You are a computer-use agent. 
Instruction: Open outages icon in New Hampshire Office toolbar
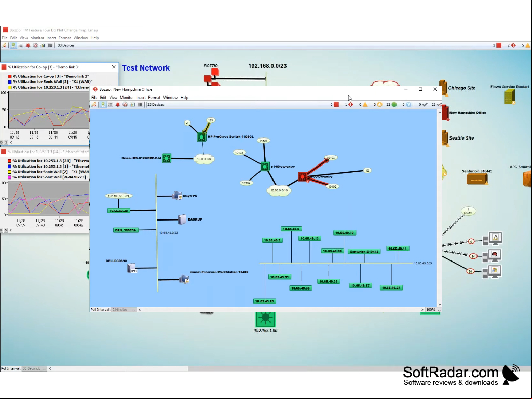click(x=125, y=104)
